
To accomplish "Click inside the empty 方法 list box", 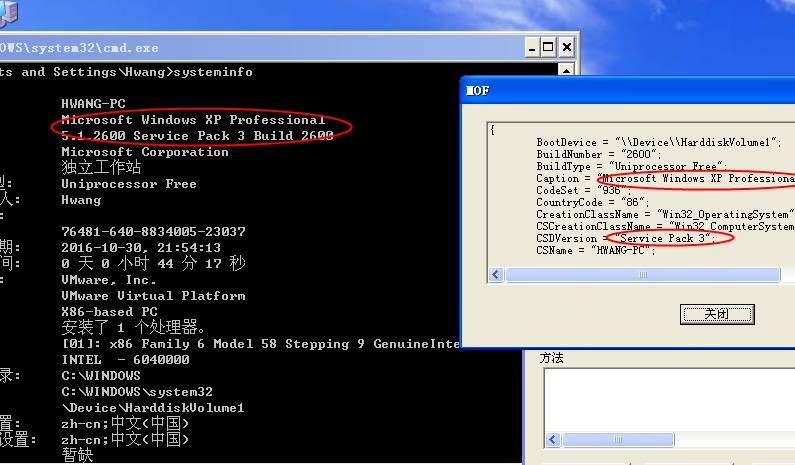I will [669, 400].
